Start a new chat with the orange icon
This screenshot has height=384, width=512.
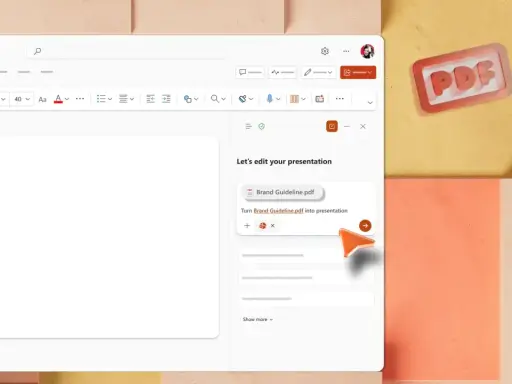[x=332, y=126]
